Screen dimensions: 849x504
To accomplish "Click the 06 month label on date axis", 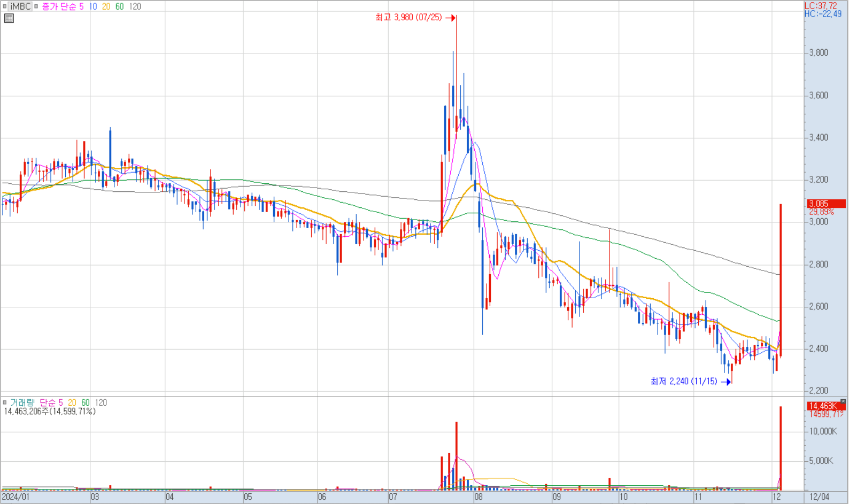I will point(322,497).
